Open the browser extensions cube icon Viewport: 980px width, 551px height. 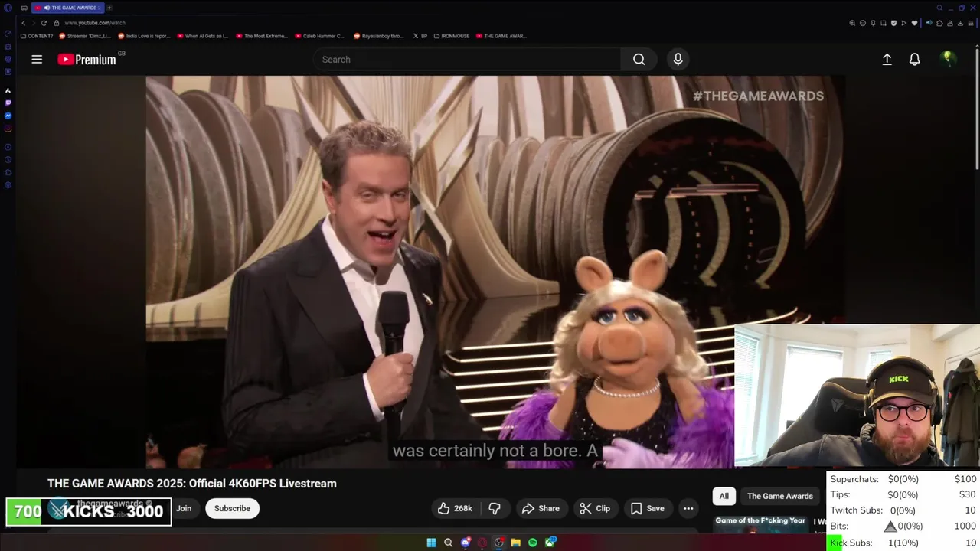(939, 23)
